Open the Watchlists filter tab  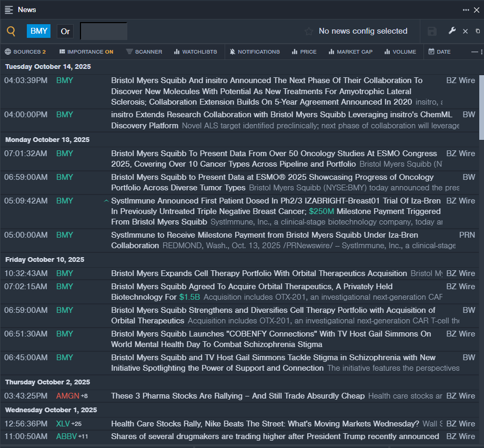pos(195,52)
